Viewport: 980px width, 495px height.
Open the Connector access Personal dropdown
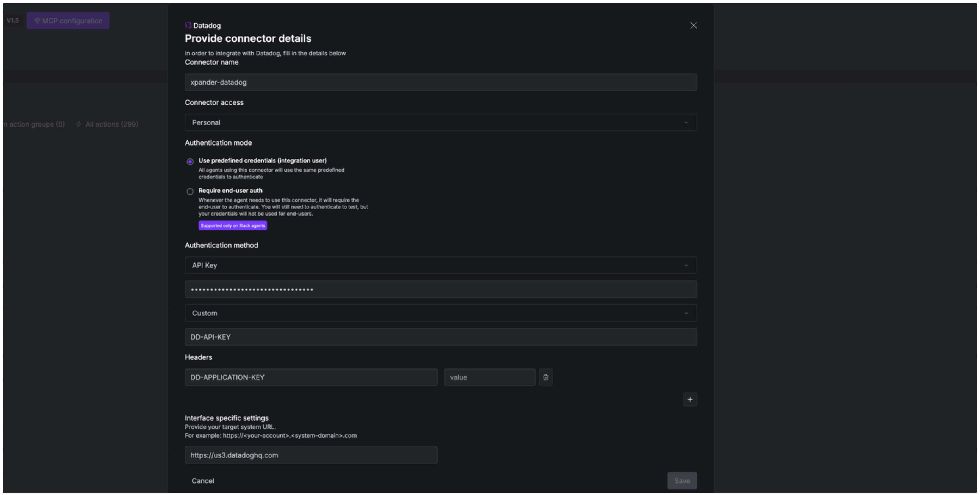click(x=440, y=122)
